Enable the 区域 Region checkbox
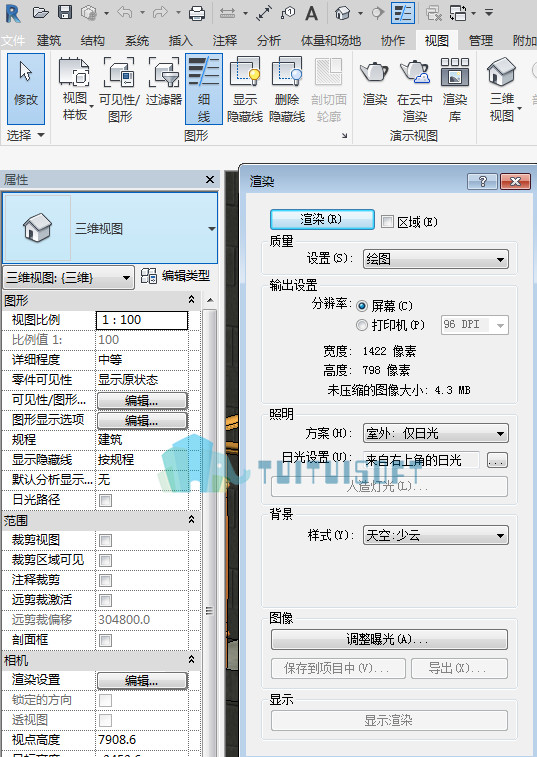Screen dimensions: 537x757 pyautogui.click(x=387, y=222)
